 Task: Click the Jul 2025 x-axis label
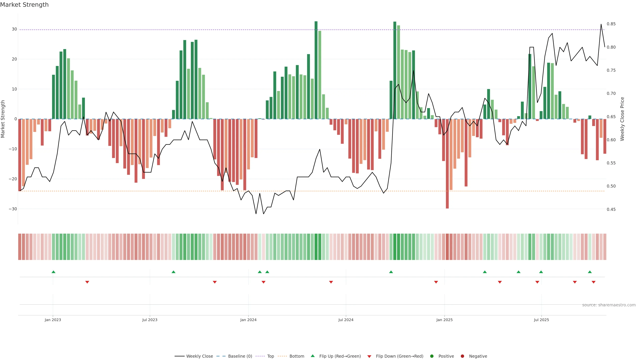click(x=542, y=320)
